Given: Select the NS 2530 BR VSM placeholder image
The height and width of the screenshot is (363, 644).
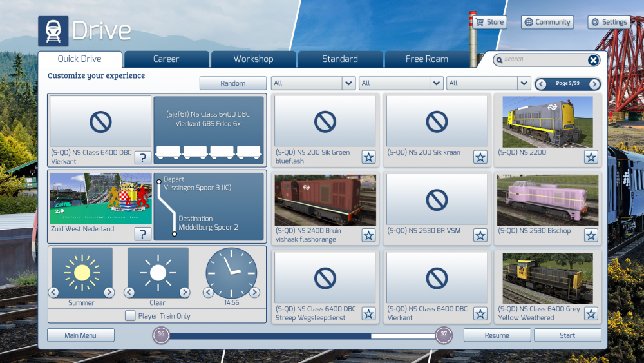Looking at the screenshot, I should (437, 200).
